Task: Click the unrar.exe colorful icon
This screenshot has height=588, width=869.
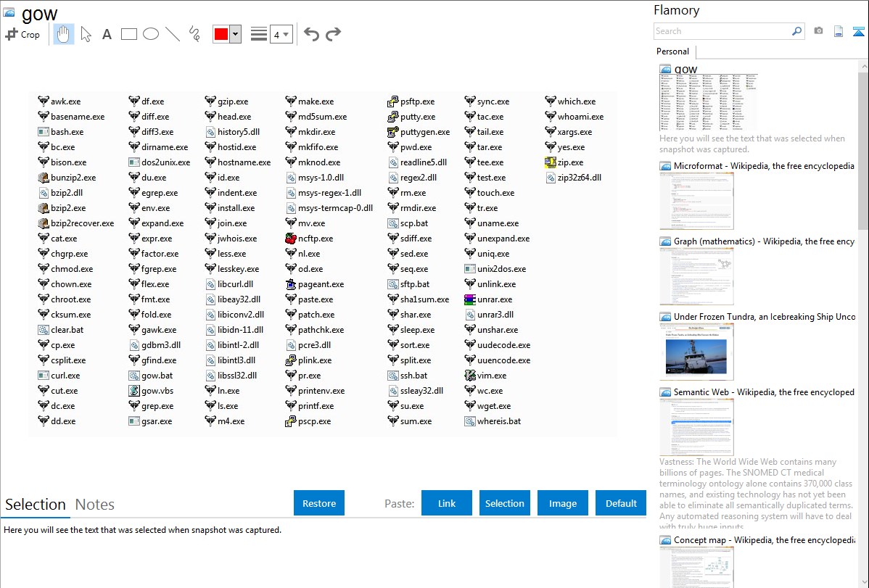Action: [470, 299]
